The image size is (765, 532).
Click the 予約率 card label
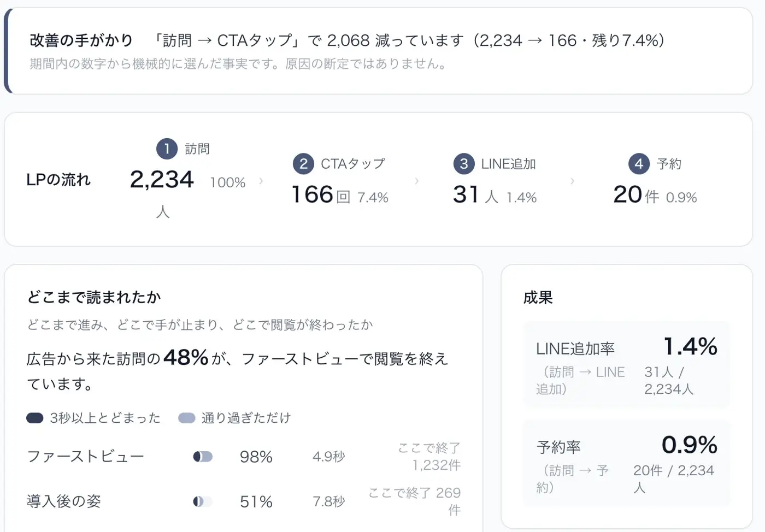point(558,447)
